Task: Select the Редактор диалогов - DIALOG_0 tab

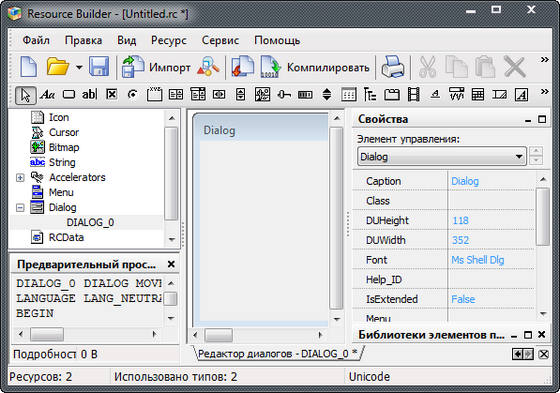Action: (x=278, y=354)
